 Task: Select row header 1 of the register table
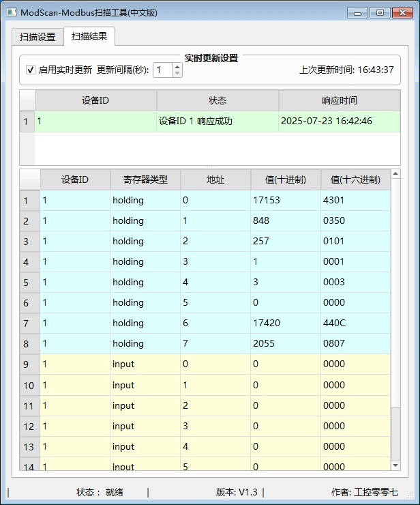30,201
